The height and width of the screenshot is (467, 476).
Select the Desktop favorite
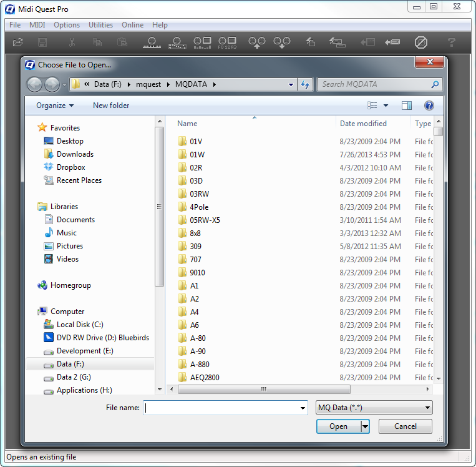click(x=64, y=141)
